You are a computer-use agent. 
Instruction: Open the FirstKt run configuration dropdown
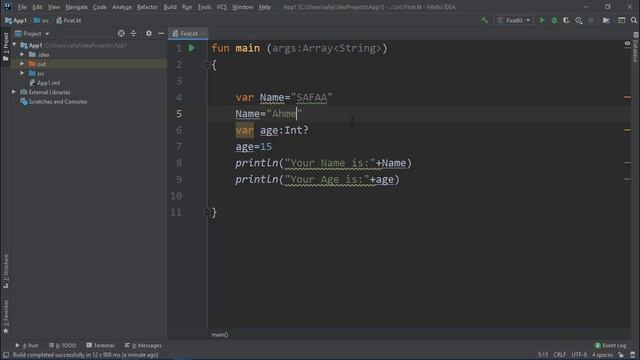[514, 20]
